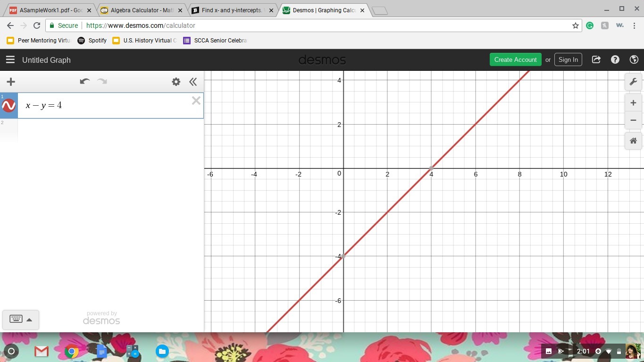Zoom out on the graph
This screenshot has width=644, height=362.
click(633, 120)
